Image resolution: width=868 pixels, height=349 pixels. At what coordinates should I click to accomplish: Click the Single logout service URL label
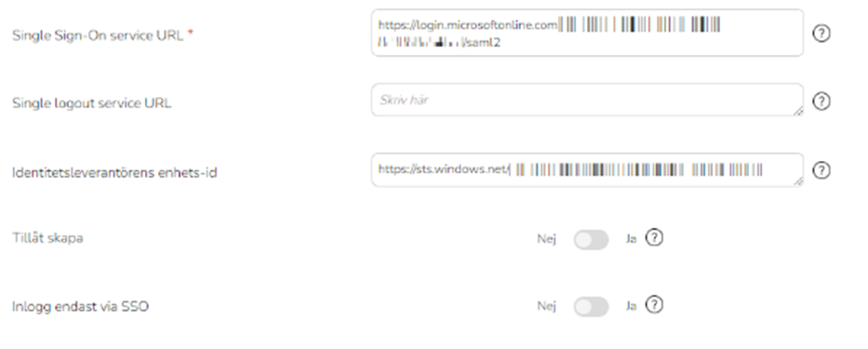92,103
